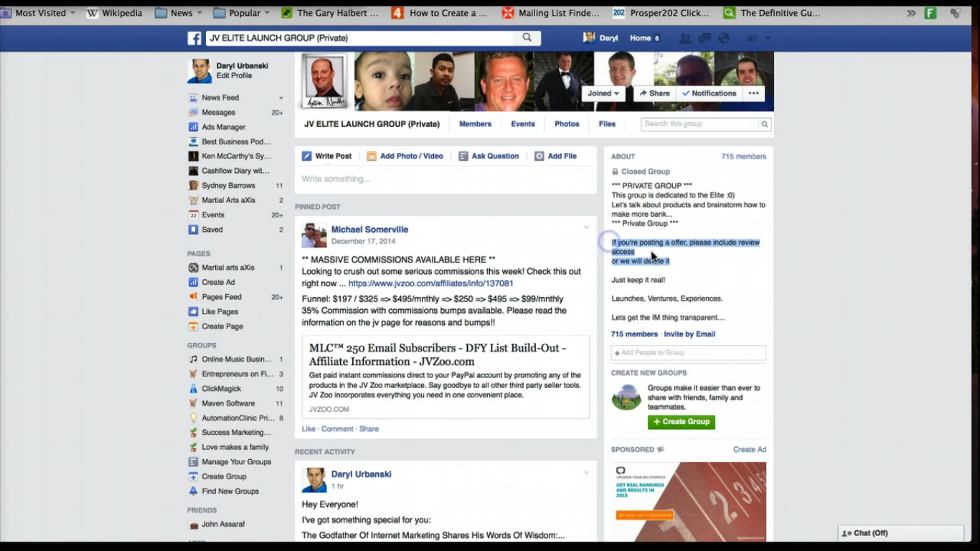Screen dimensions: 980x551
Task: Like Michael Somerville's pinned post
Action: pyautogui.click(x=308, y=429)
